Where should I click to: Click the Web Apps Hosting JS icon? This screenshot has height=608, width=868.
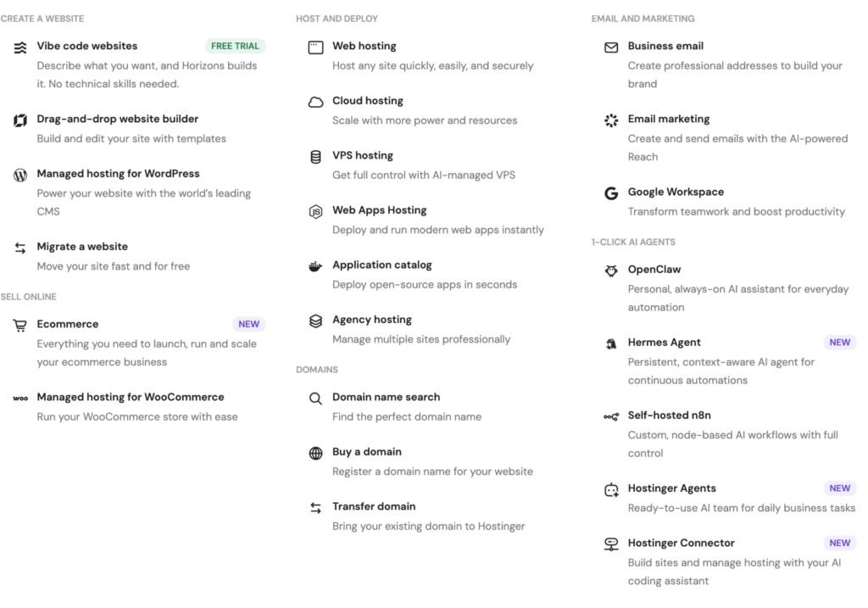point(315,211)
